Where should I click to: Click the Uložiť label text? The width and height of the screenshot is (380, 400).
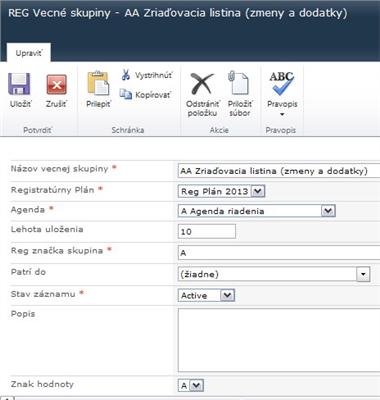(x=21, y=104)
